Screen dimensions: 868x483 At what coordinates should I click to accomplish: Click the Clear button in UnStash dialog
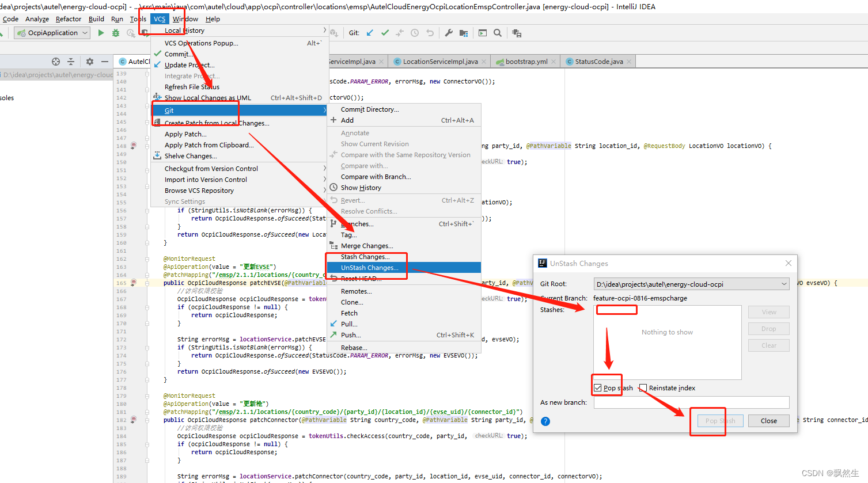click(x=769, y=345)
